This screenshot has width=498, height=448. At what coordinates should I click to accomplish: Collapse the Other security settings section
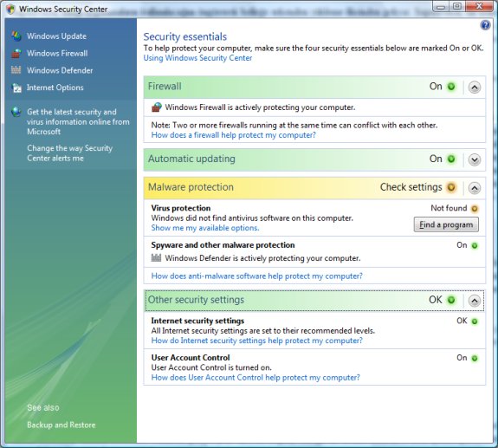coord(474,300)
